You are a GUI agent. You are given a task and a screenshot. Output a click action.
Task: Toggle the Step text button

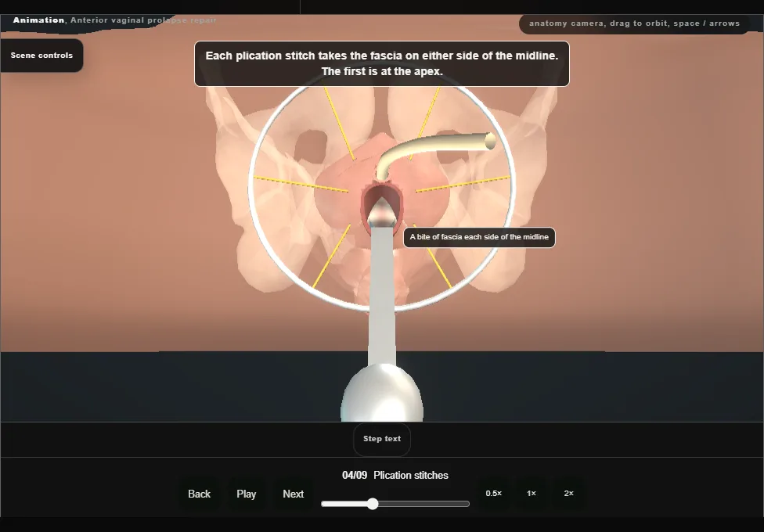coord(382,439)
